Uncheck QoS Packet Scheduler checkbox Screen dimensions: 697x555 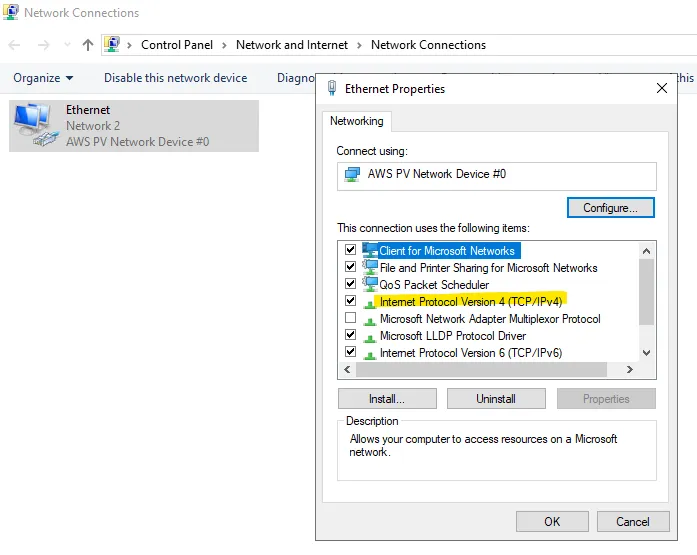350,283
